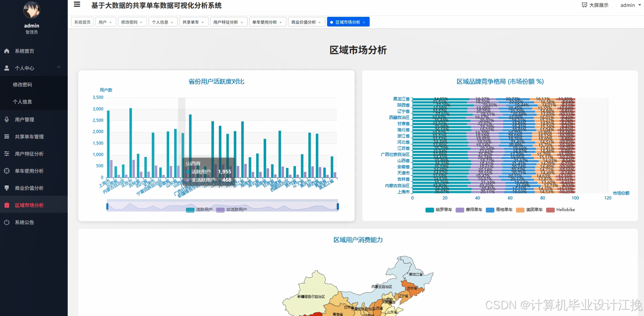Close the active 区域市场分析 tab
This screenshot has width=644, height=316.
(364, 23)
